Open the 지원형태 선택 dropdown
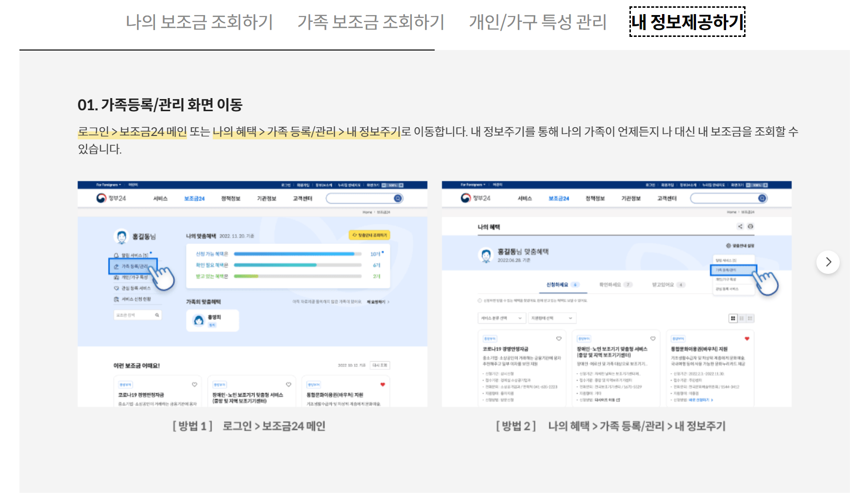 point(552,319)
